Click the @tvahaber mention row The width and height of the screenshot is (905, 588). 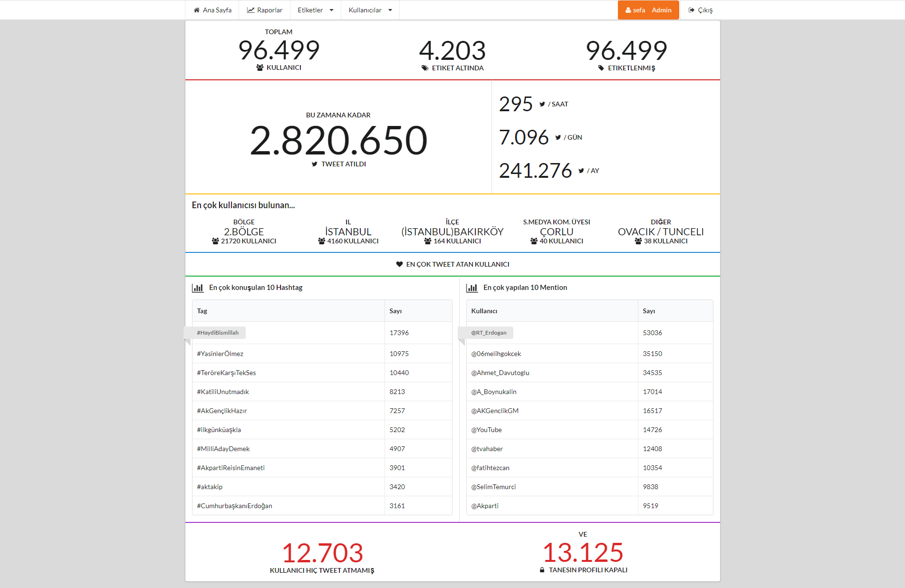tap(589, 449)
